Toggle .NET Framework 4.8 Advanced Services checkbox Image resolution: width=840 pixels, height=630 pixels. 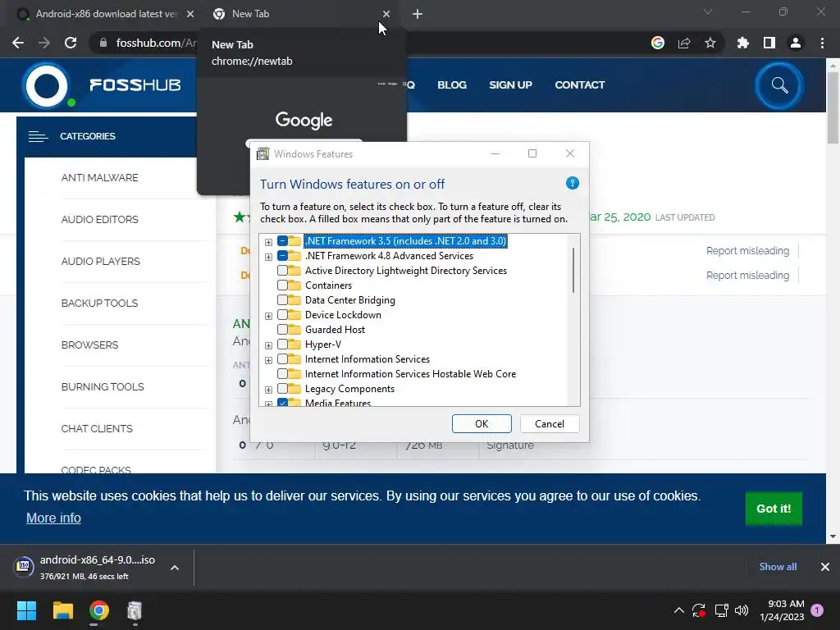point(282,256)
